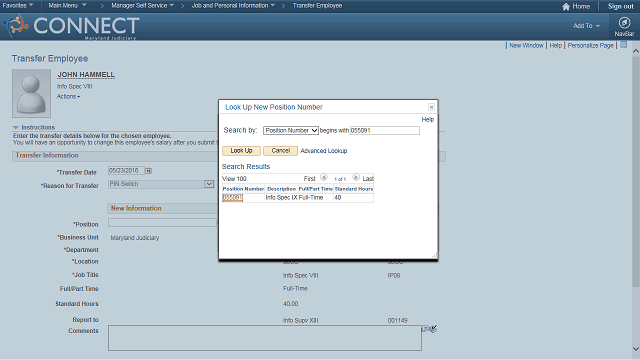Close the Look Up New Position Number dialog
Viewport: 640px width, 360px height.
click(x=431, y=107)
